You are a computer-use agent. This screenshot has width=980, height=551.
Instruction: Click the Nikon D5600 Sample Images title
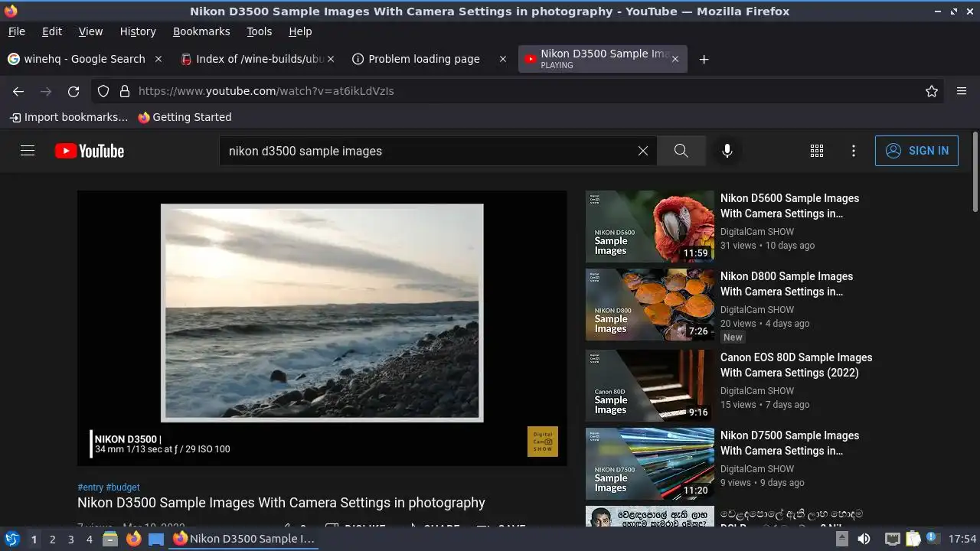click(x=789, y=206)
